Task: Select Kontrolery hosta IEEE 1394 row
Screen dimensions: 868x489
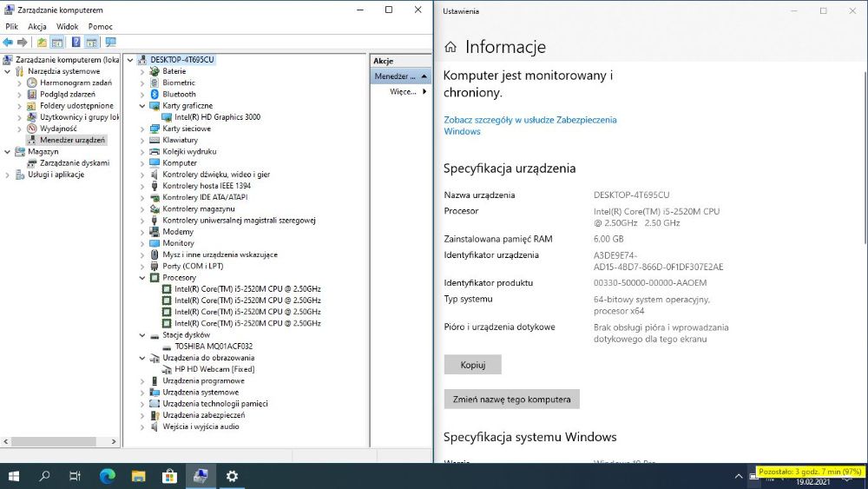Action: (207, 186)
